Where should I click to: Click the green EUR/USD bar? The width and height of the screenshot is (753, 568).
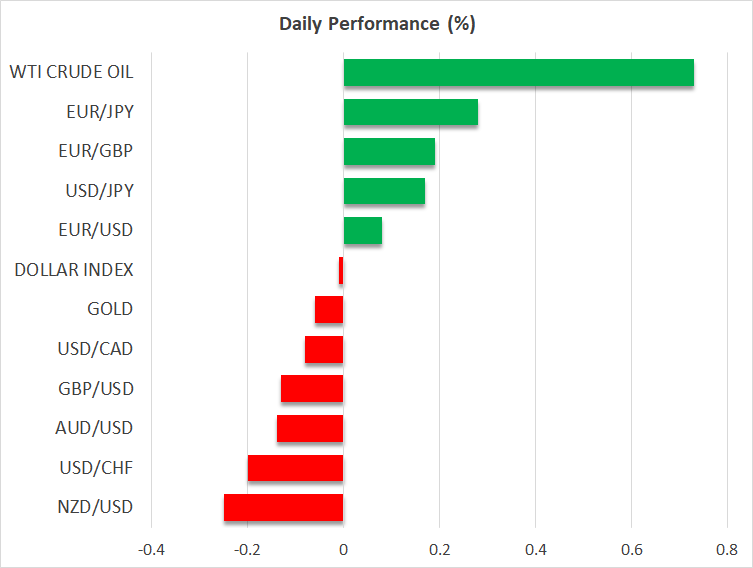coord(362,231)
